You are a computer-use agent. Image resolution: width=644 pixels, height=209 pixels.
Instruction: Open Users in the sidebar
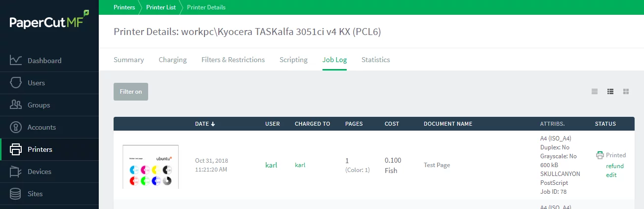(x=49, y=83)
